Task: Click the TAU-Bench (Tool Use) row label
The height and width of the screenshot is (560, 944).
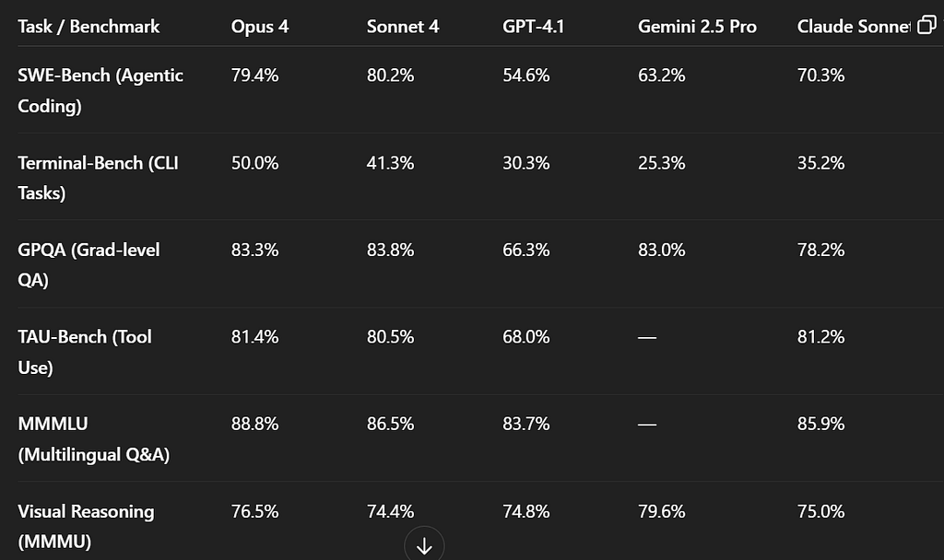Action: (x=85, y=352)
